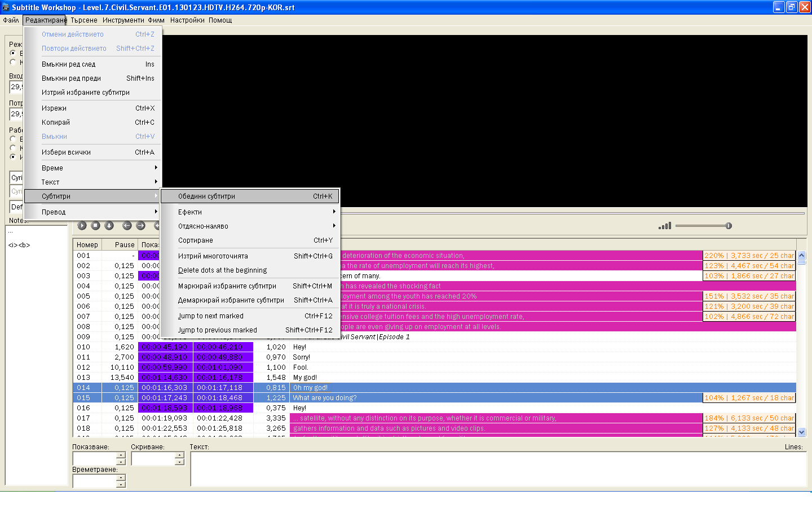Screen dimensions: 812x508
Task: Open the Инструменти menu
Action: click(123, 20)
